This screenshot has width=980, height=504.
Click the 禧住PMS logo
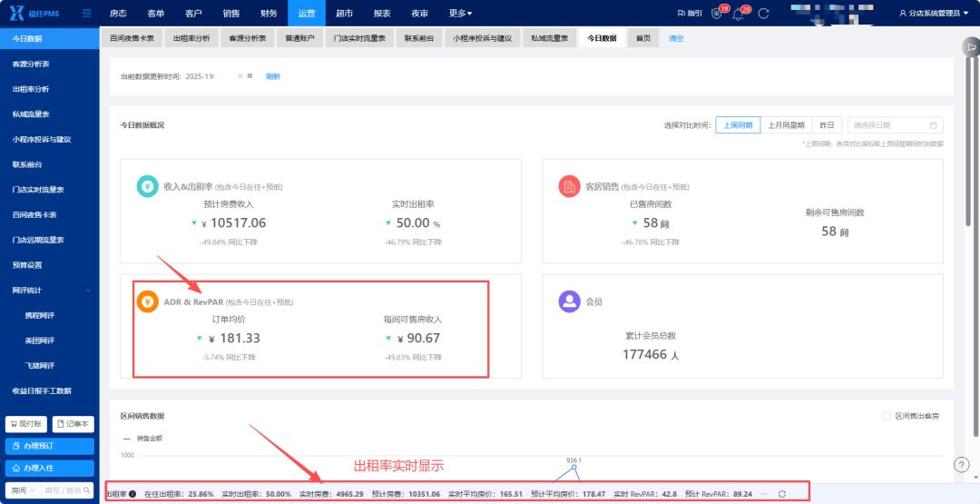[x=35, y=13]
